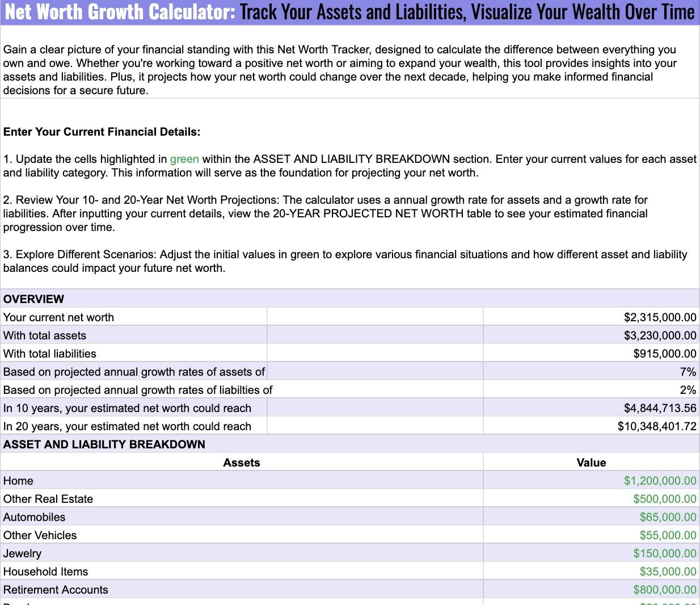Click the 20-year estimate $10,348,401.72
This screenshot has height=605, width=700.
[x=656, y=426]
